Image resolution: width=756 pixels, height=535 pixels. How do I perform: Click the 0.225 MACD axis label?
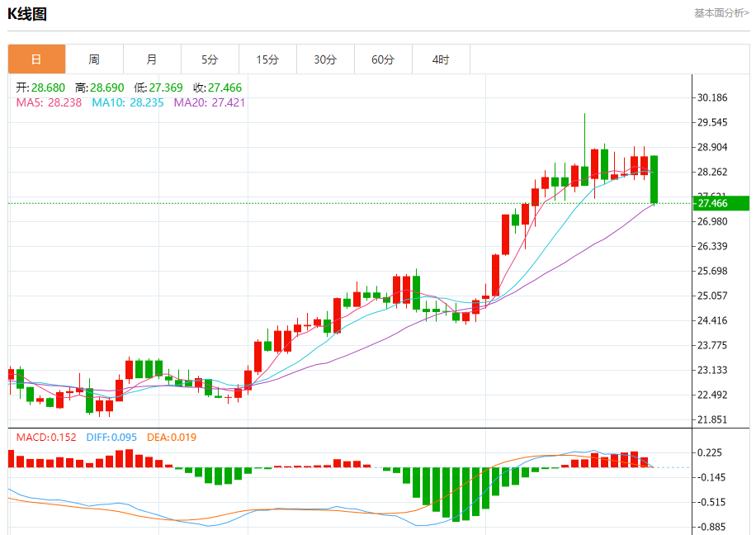coord(710,452)
